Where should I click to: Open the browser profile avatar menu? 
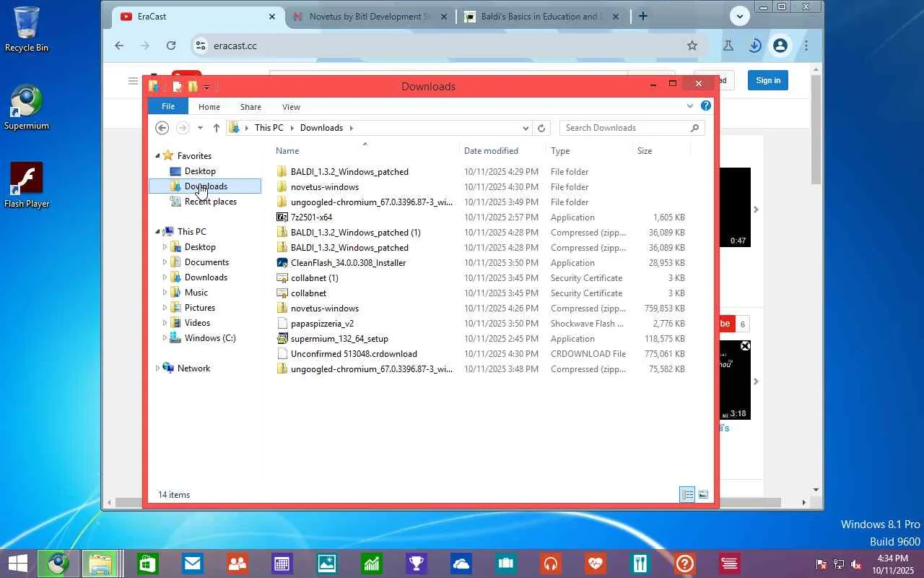[780, 46]
